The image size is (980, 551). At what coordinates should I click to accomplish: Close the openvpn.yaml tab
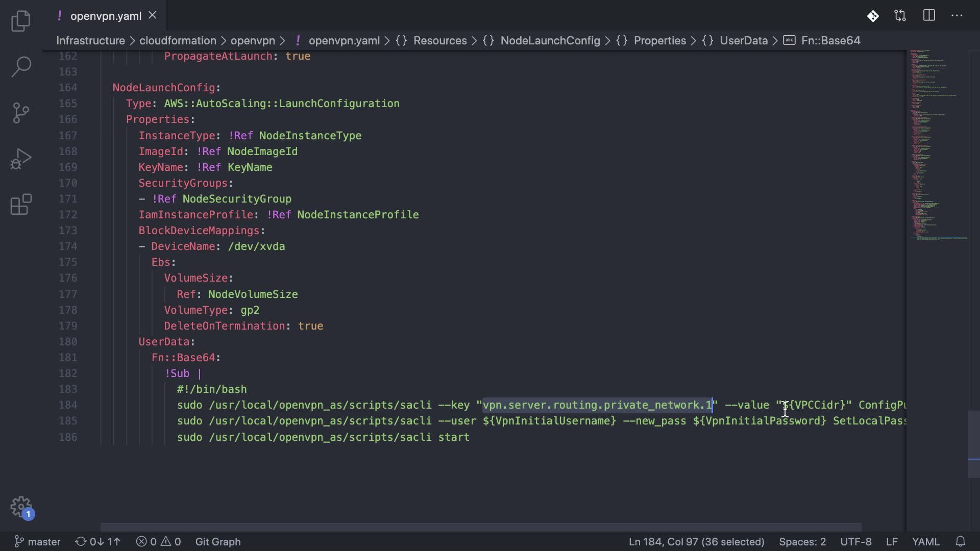[x=153, y=16]
